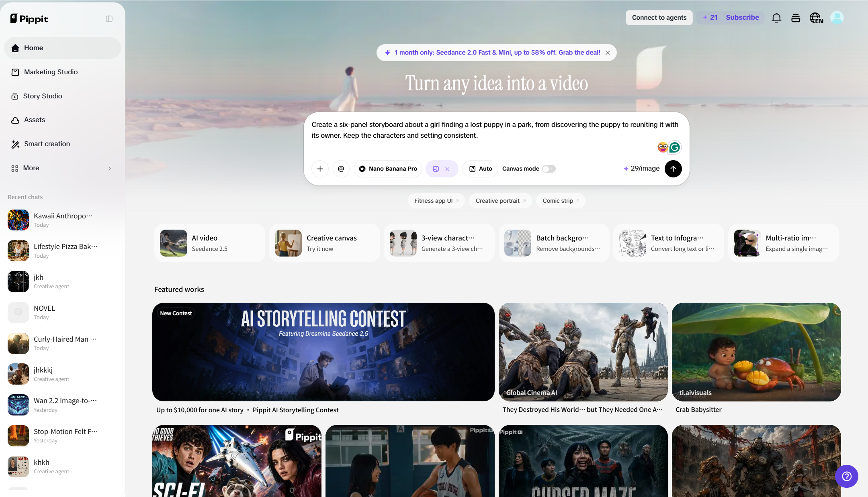This screenshot has height=497, width=868.
Task: Select Comic strip suggestion
Action: point(561,201)
